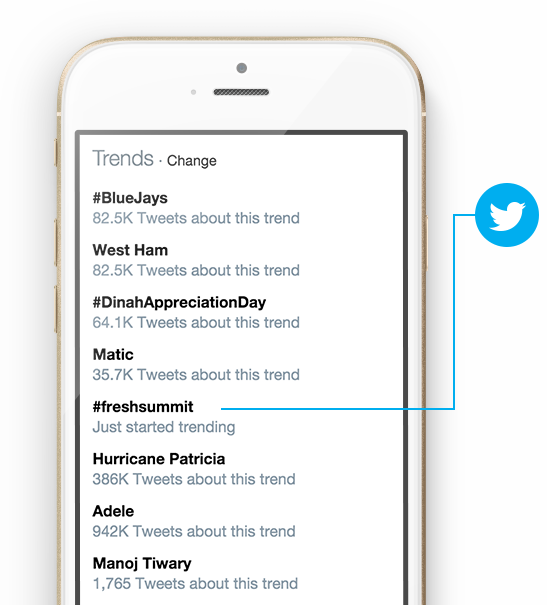Open the Change trends location link
The image size is (547, 605).
(191, 161)
